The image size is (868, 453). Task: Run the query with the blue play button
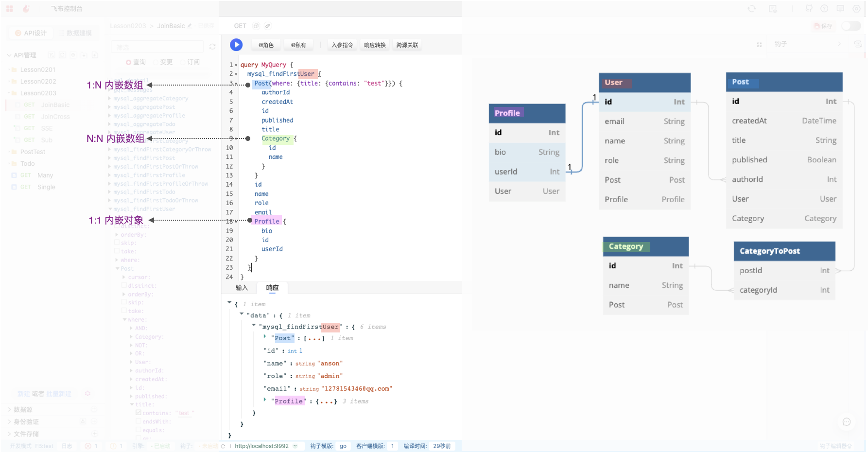click(236, 45)
